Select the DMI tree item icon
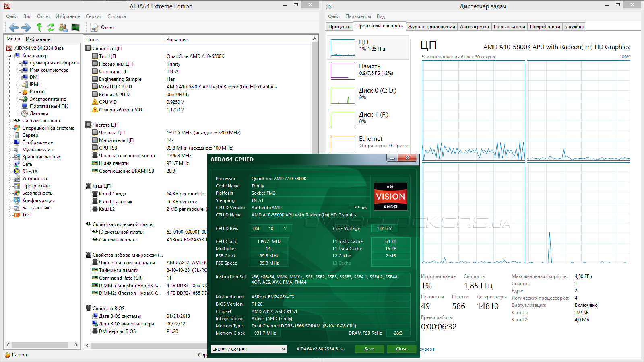644x362 pixels. [x=25, y=77]
